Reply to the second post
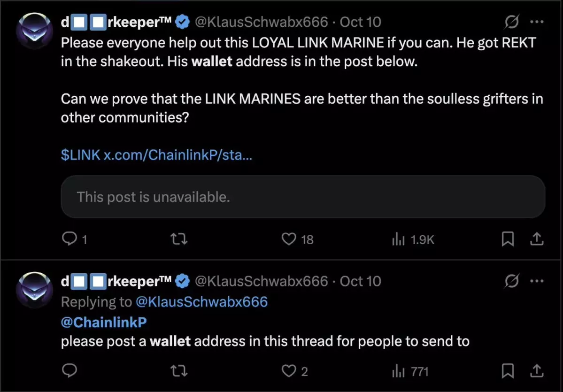This screenshot has height=392, width=563. (x=69, y=371)
